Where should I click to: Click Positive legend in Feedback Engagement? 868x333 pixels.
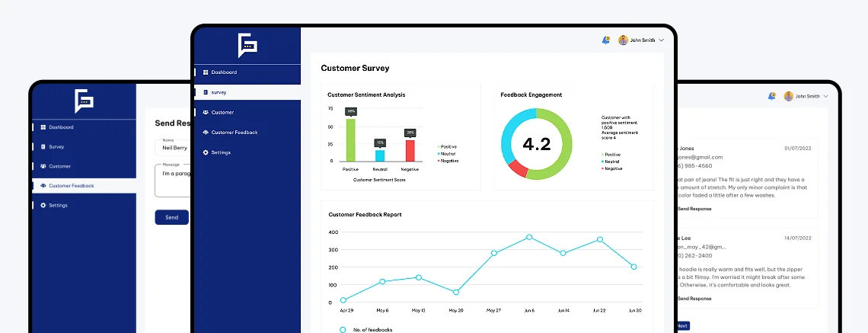[x=611, y=155]
